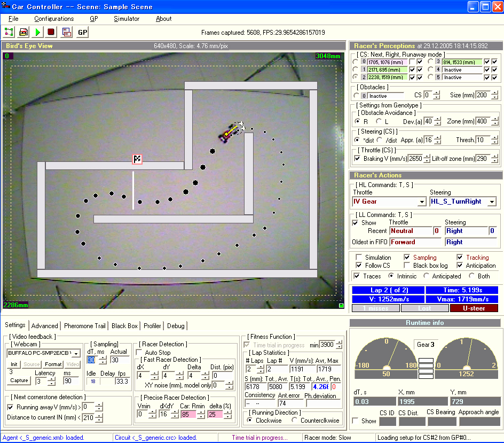Click the circuit layout editor toolbar icon
504x443 pixels.
pos(10,32)
